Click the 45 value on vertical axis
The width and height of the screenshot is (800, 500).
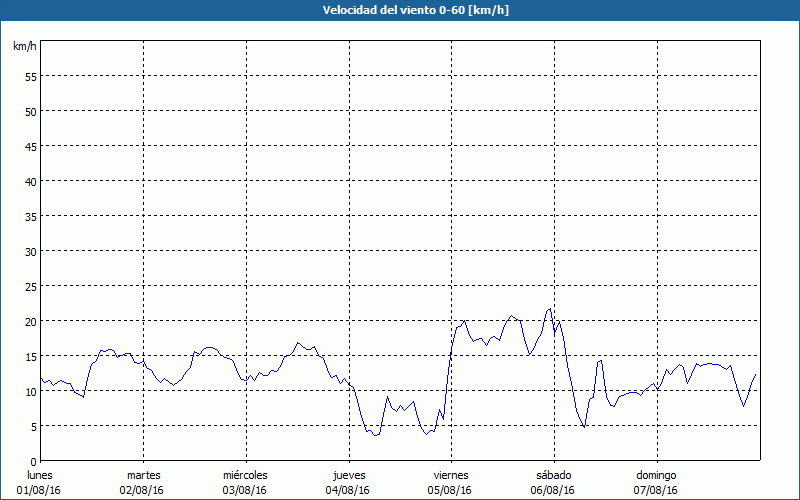30,146
